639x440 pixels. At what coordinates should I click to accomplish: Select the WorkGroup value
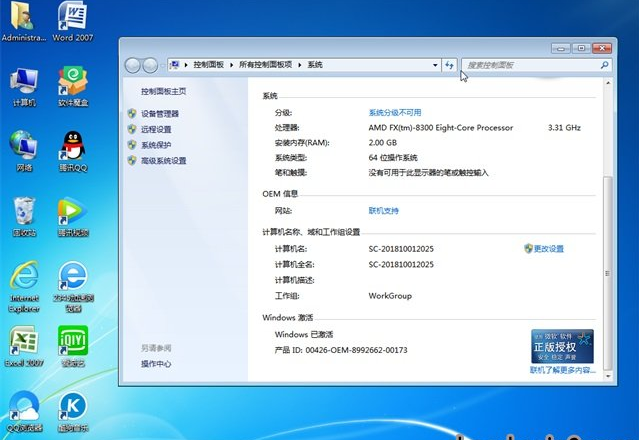pyautogui.click(x=390, y=296)
